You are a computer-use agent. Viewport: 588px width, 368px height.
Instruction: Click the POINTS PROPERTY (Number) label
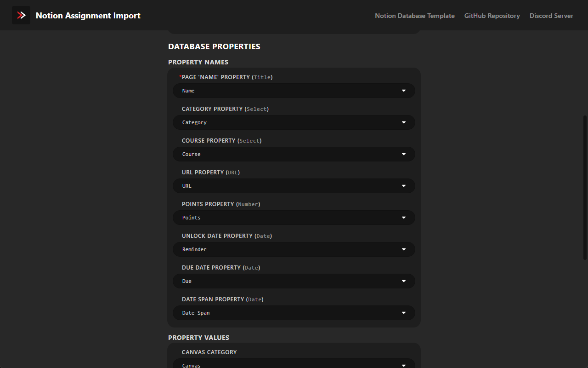point(221,204)
